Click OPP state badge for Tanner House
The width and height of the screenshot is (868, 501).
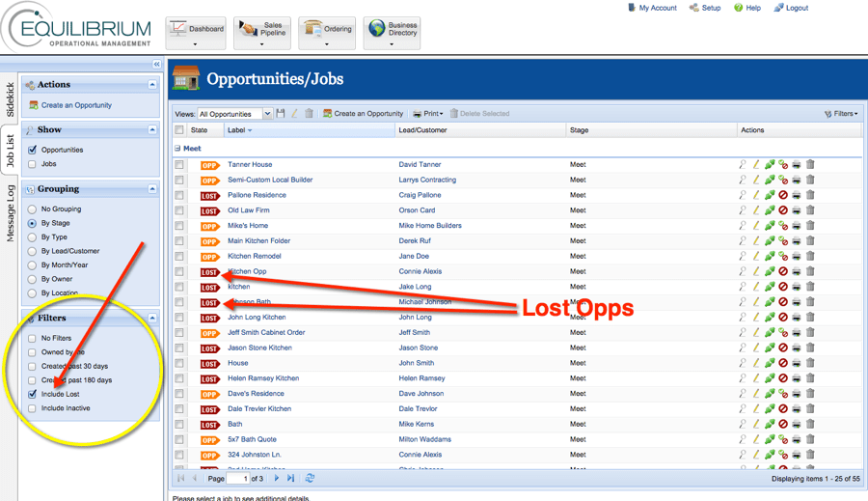(210, 165)
